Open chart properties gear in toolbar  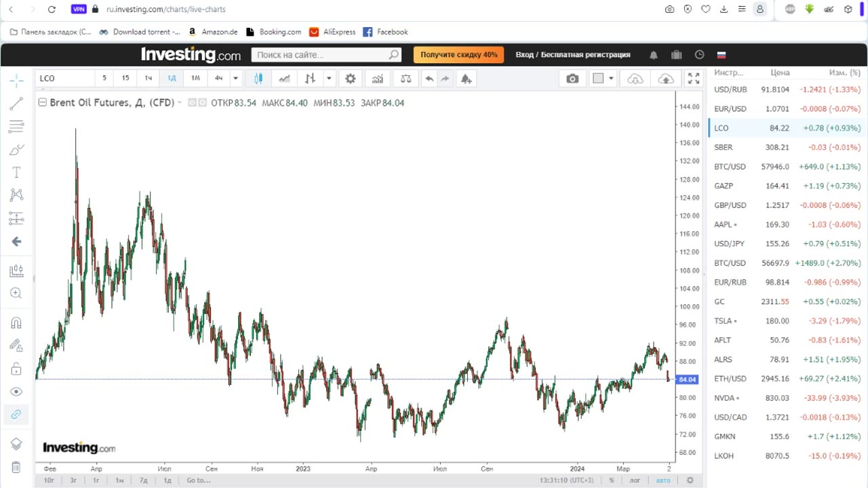(351, 79)
